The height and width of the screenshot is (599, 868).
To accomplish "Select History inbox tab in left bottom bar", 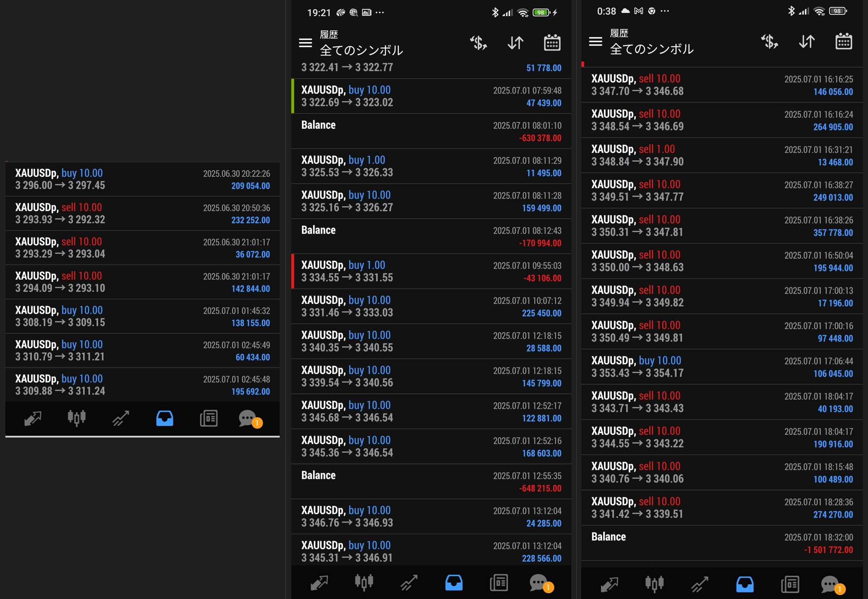I will click(164, 419).
